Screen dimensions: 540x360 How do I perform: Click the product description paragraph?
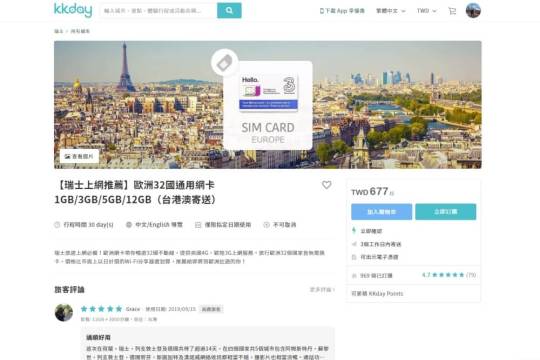[x=190, y=257]
